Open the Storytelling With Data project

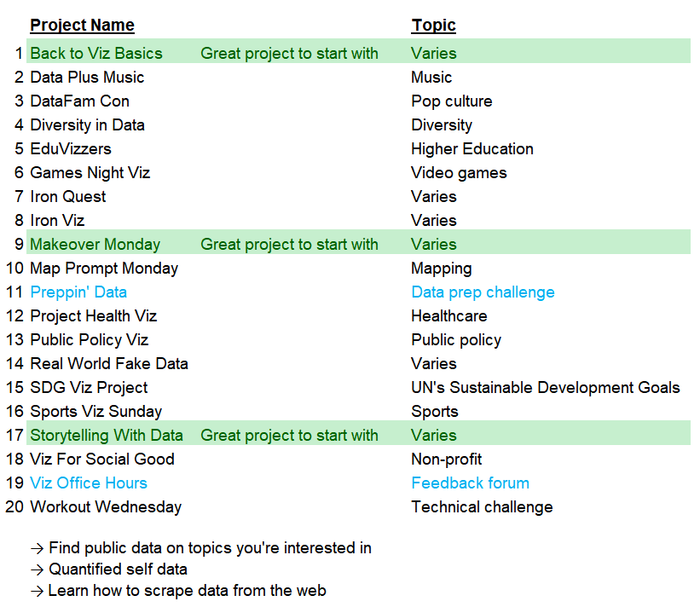tap(107, 435)
